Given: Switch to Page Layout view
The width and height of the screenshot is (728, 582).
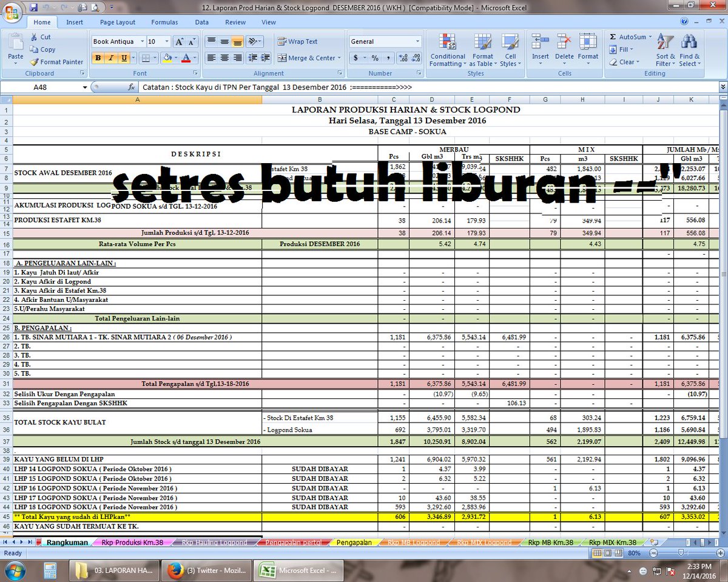Looking at the screenshot, I should tap(609, 554).
